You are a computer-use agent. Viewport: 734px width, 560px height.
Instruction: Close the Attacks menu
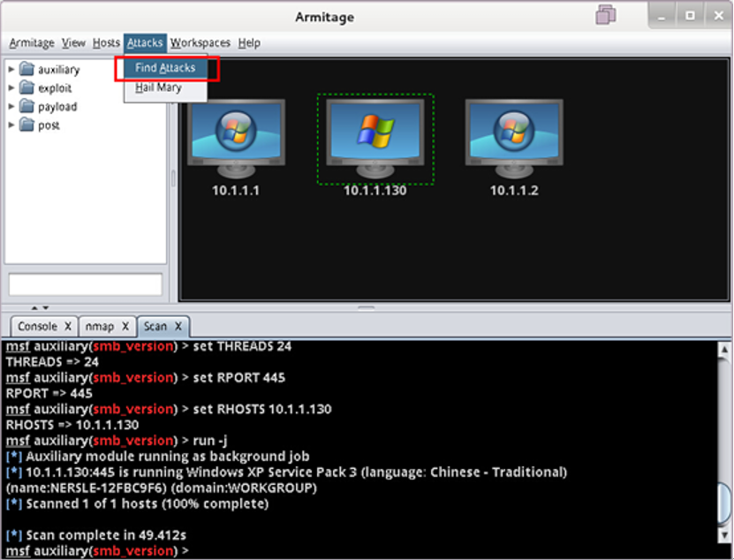145,43
